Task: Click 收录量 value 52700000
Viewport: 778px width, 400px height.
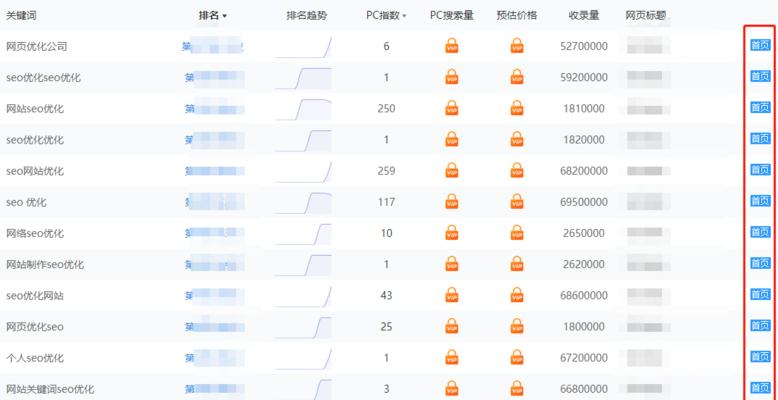Action: (x=584, y=46)
